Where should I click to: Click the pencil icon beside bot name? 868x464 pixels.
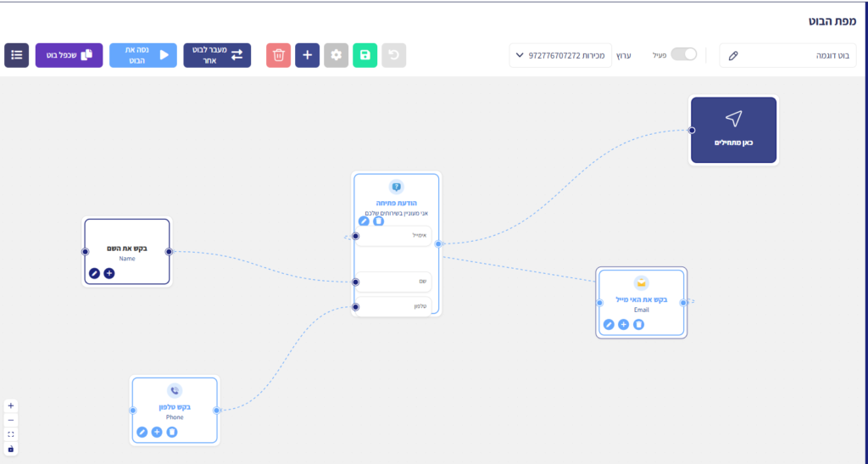[733, 56]
